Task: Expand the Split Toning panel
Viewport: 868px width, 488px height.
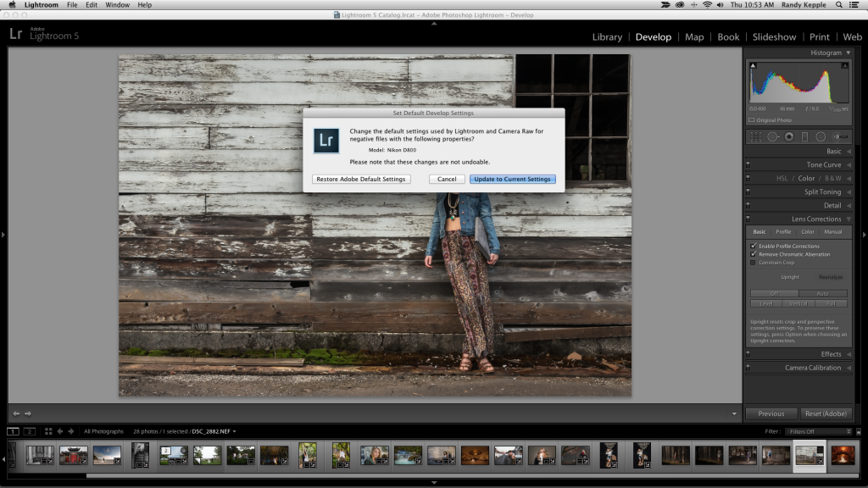Action: coord(849,191)
